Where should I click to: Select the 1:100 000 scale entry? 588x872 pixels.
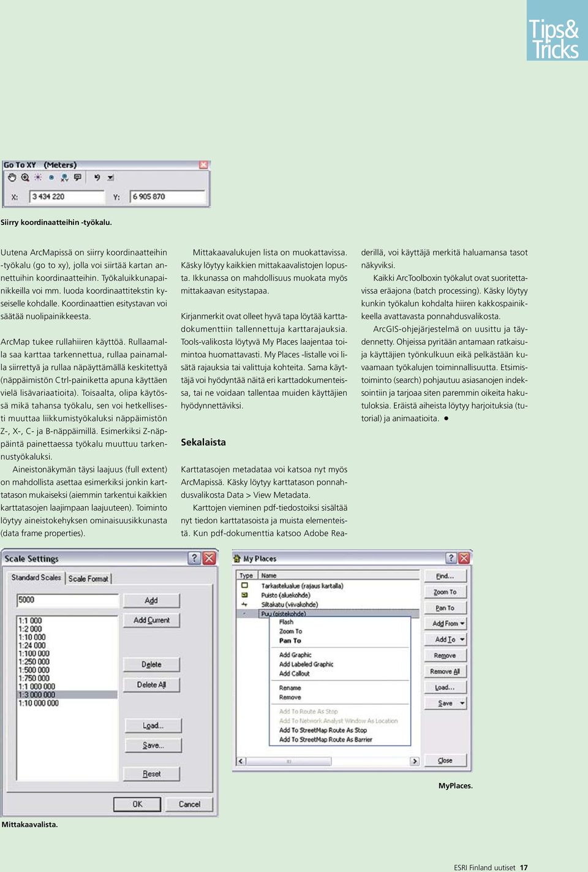coord(67,654)
